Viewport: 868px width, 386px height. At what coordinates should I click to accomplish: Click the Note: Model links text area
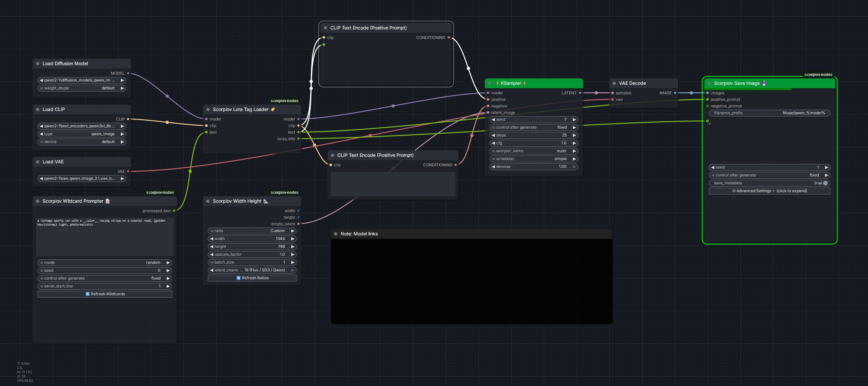tap(471, 281)
